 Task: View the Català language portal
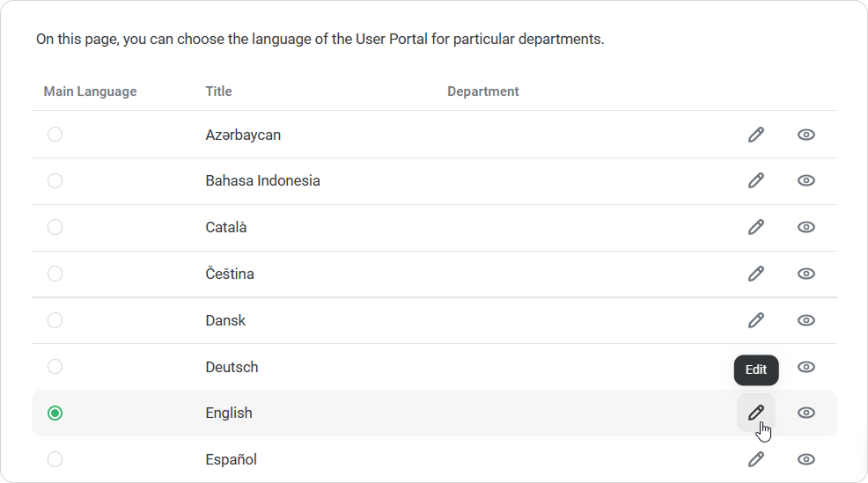[x=805, y=227]
